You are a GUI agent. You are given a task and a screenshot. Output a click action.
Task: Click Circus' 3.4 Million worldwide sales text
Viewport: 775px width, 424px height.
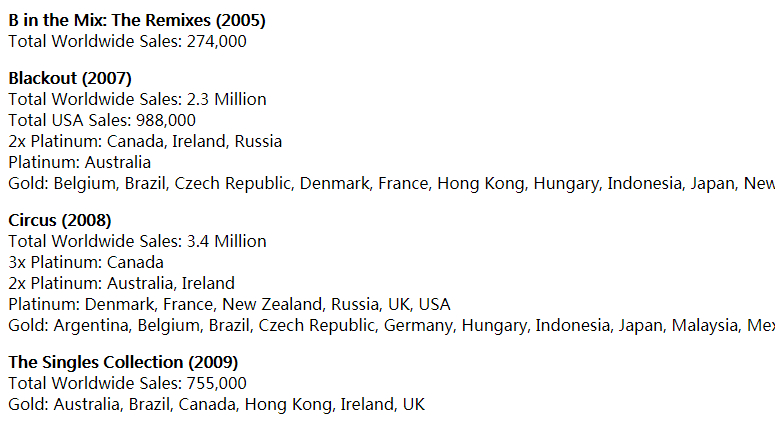(226, 241)
